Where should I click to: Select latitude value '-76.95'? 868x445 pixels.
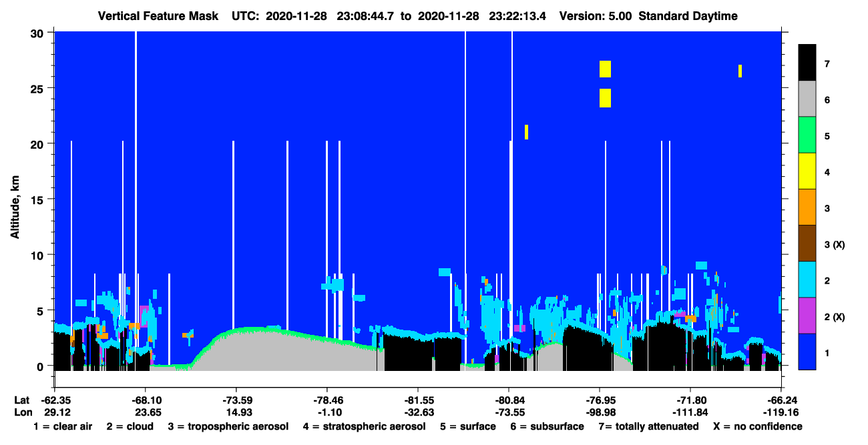click(x=600, y=400)
